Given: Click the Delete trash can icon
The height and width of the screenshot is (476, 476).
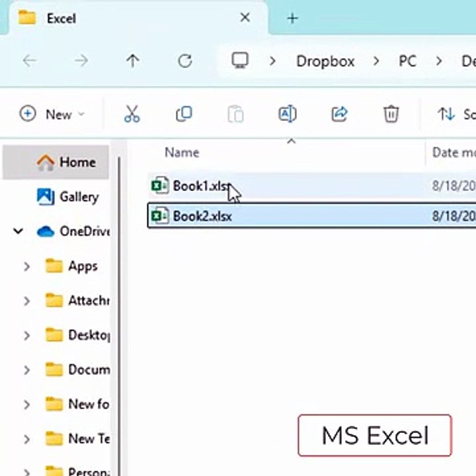Looking at the screenshot, I should [391, 114].
